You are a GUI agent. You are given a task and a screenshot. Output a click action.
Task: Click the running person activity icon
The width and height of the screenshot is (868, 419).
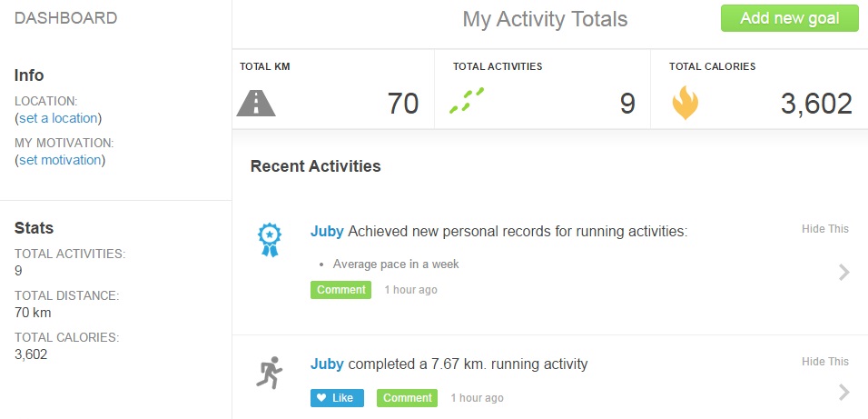click(x=270, y=373)
